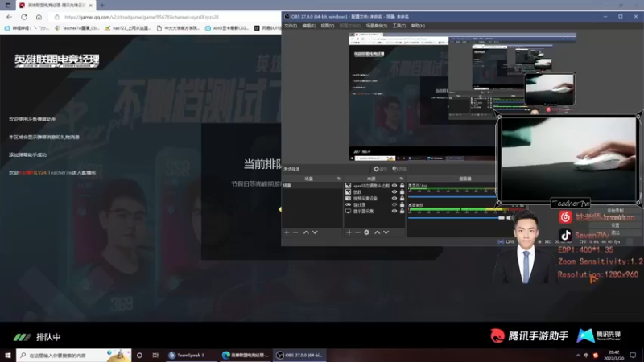Move the selected source up in the list

[x=377, y=232]
